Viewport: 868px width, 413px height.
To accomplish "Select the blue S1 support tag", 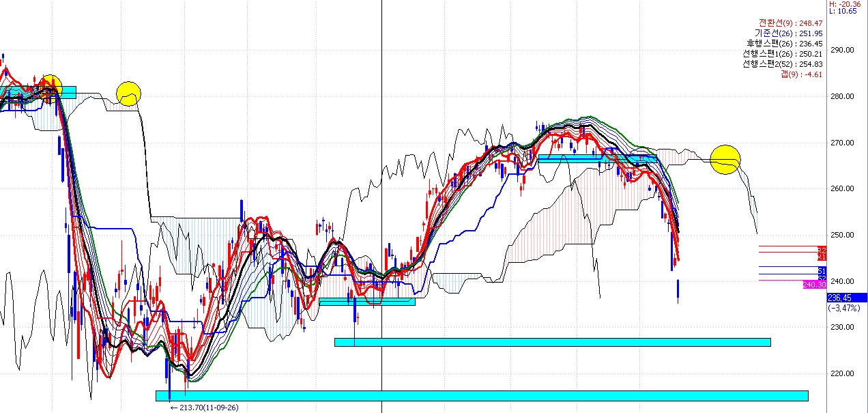I will [822, 271].
